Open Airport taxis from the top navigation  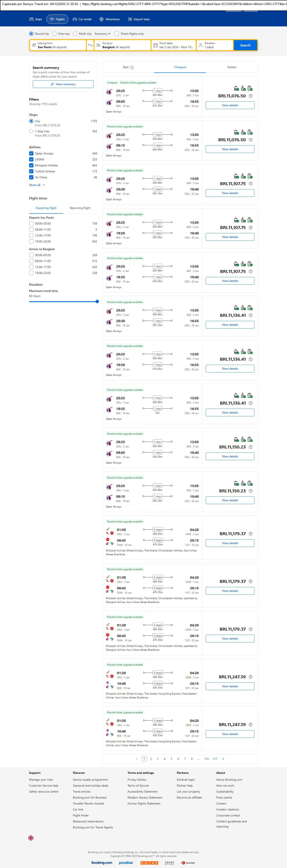click(x=139, y=19)
